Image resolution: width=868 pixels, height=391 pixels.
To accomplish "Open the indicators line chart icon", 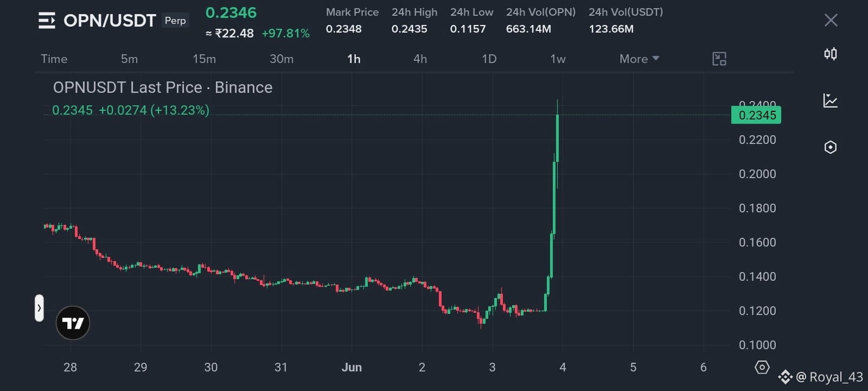I will [x=830, y=100].
